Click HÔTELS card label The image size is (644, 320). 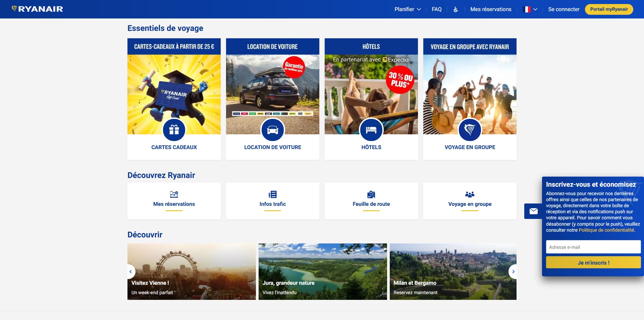[x=371, y=147]
